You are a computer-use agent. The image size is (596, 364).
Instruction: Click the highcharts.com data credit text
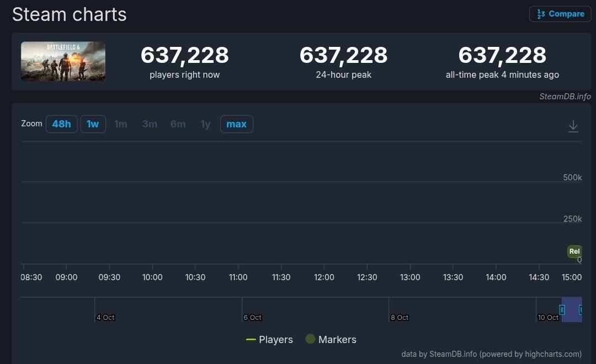pyautogui.click(x=491, y=354)
